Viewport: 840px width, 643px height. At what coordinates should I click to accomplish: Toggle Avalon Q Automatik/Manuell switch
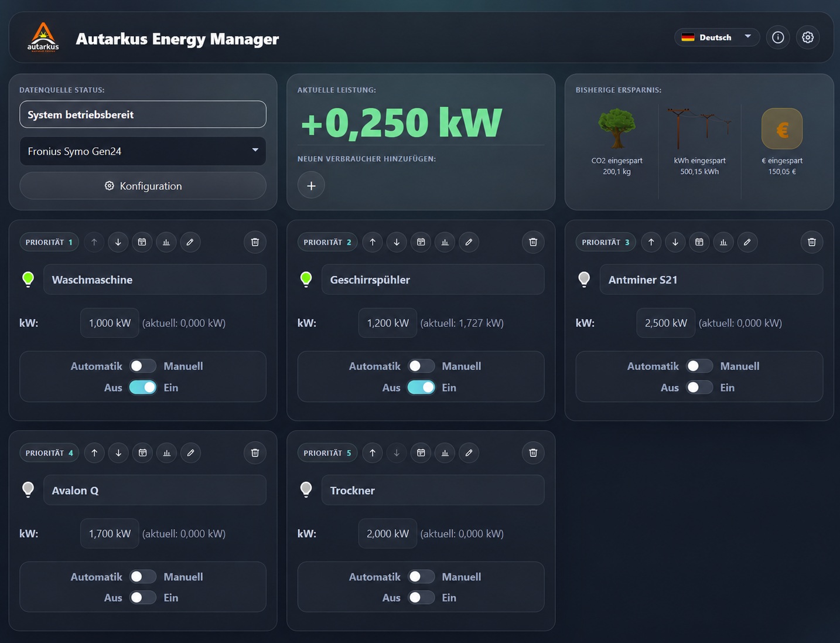pos(142,577)
